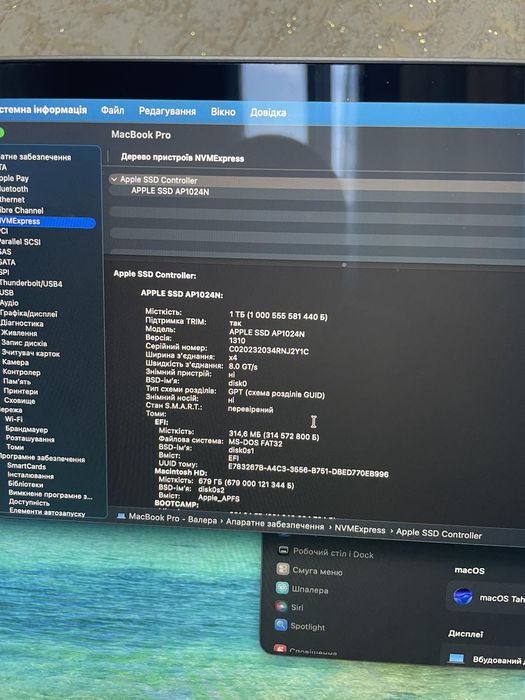Select Діагностика in the sidebar
Viewport: 525px width, 700px height.
pos(22,323)
